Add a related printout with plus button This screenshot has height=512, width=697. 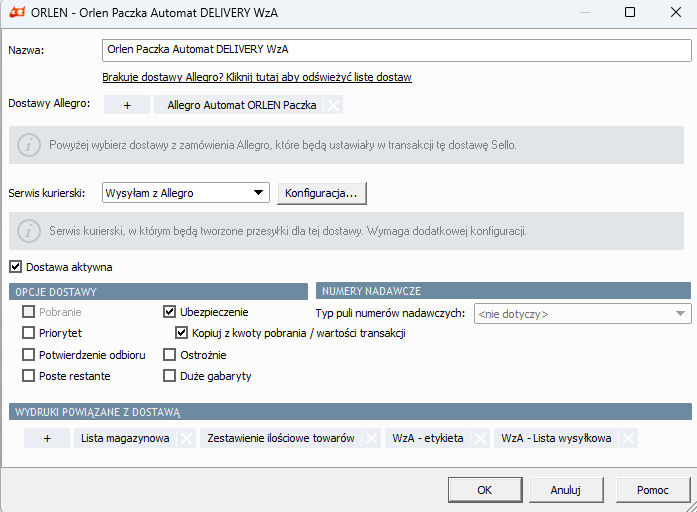[x=47, y=438]
